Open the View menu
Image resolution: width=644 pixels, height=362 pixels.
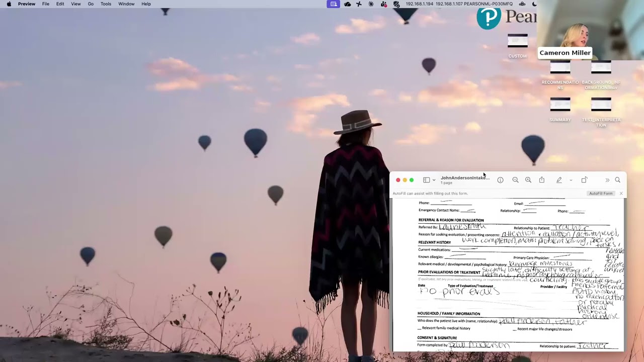point(76,4)
